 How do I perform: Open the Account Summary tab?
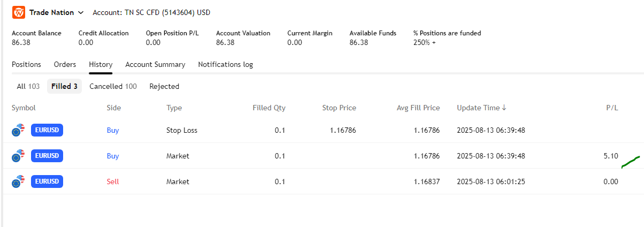tap(155, 64)
